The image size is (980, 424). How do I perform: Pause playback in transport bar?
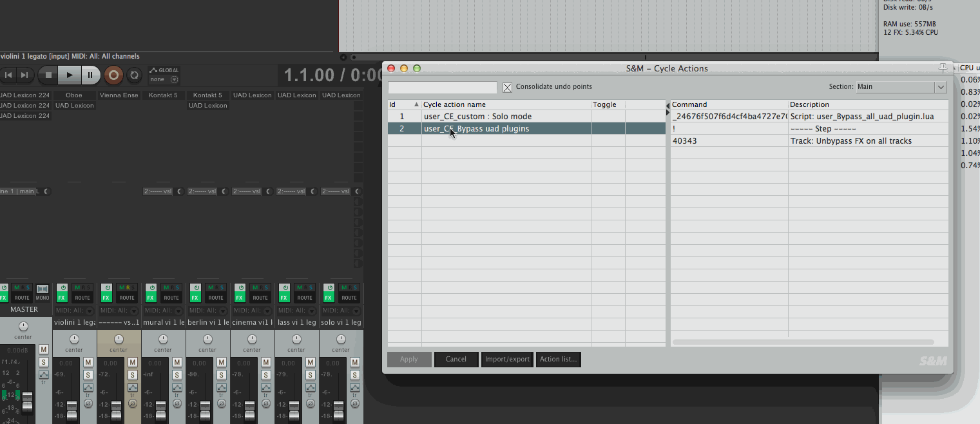click(90, 75)
